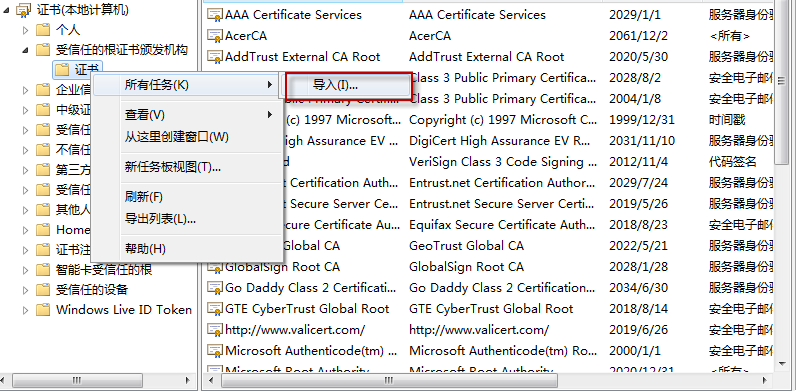Collapse the 证书(本地计算机) root node
The width and height of the screenshot is (796, 391).
(7, 11)
